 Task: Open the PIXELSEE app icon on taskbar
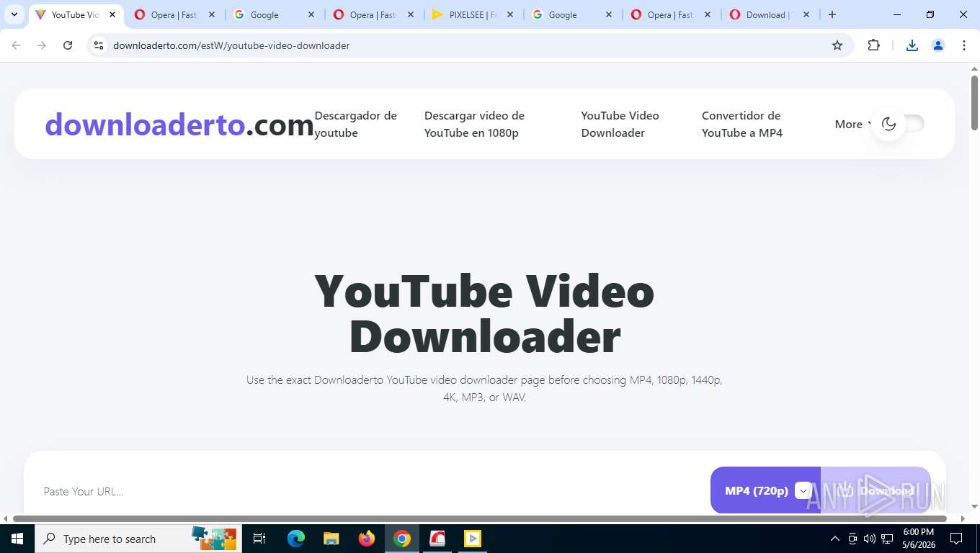tap(473, 539)
